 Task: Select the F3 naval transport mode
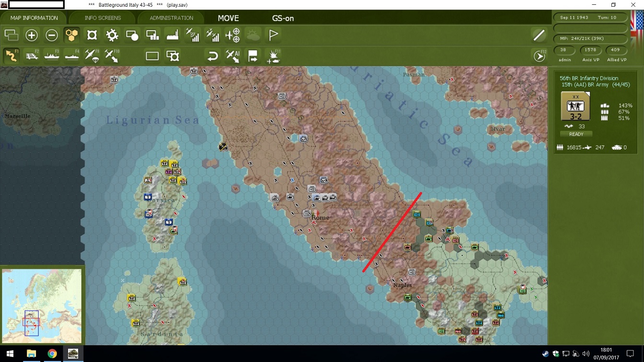[52, 56]
